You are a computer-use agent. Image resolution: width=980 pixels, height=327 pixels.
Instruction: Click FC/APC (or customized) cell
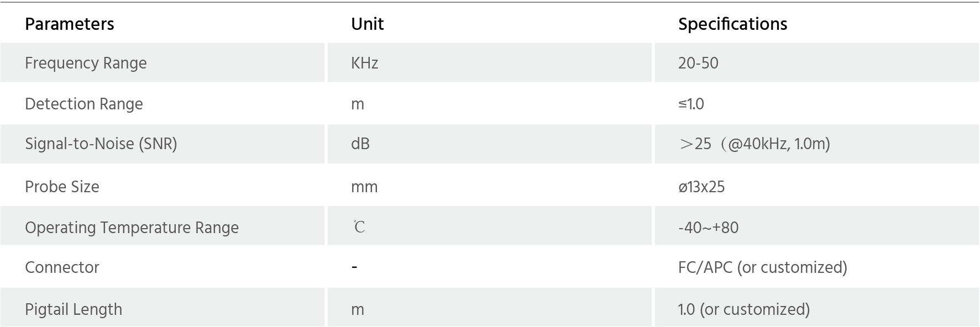pyautogui.click(x=817, y=267)
